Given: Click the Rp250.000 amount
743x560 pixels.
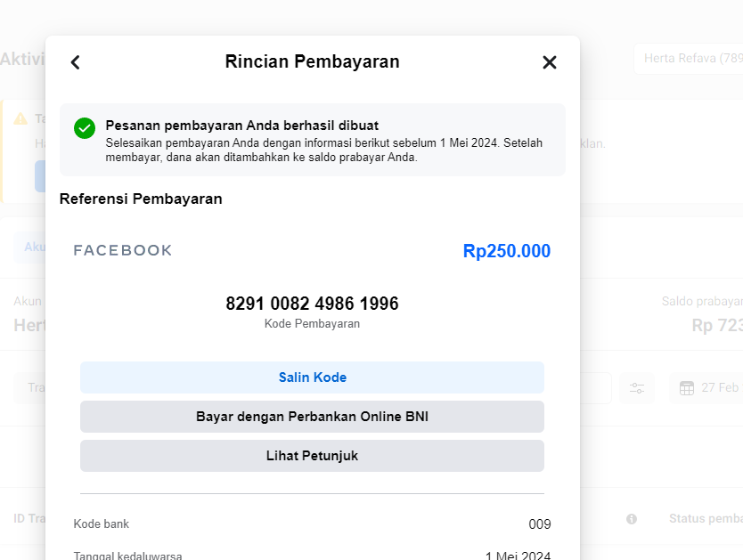Looking at the screenshot, I should [506, 251].
